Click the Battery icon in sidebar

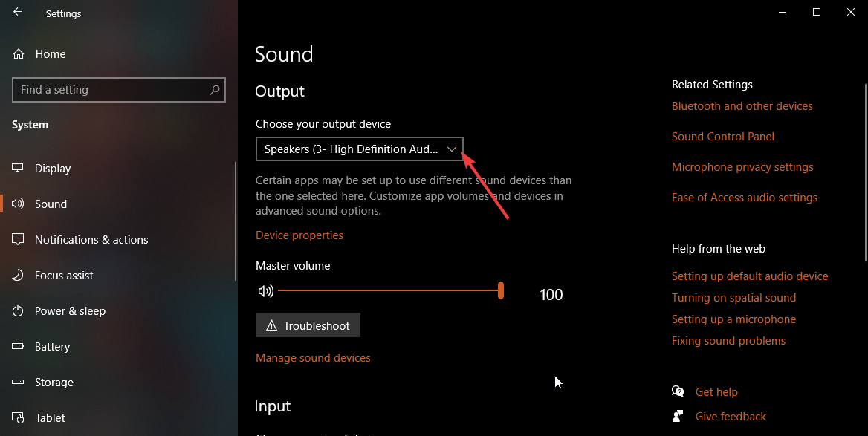coord(19,347)
